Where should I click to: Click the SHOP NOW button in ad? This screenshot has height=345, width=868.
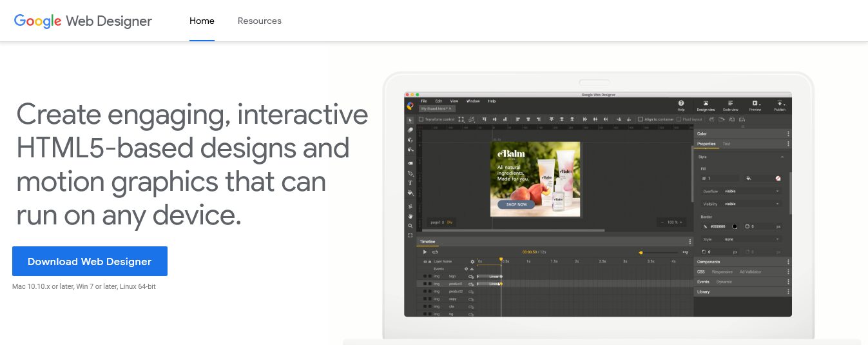[x=516, y=204]
